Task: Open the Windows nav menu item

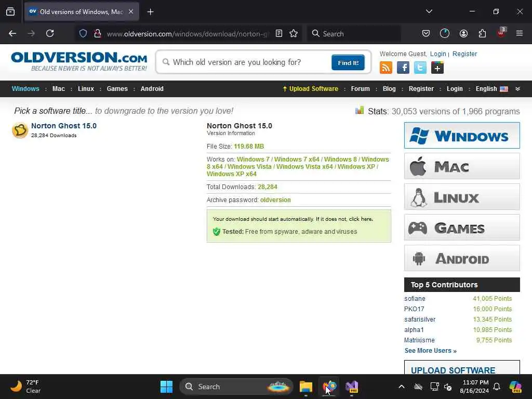Action: pos(25,89)
